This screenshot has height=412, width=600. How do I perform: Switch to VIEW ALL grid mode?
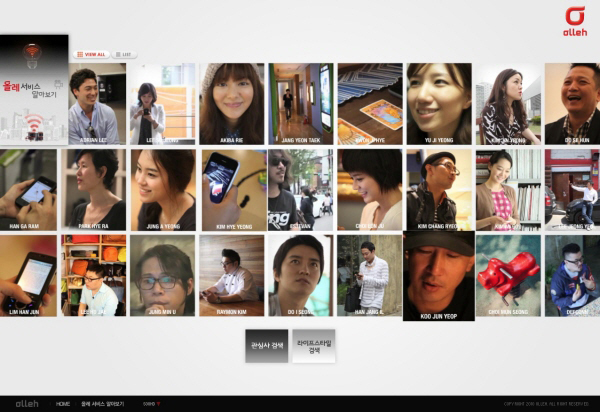pyautogui.click(x=92, y=54)
